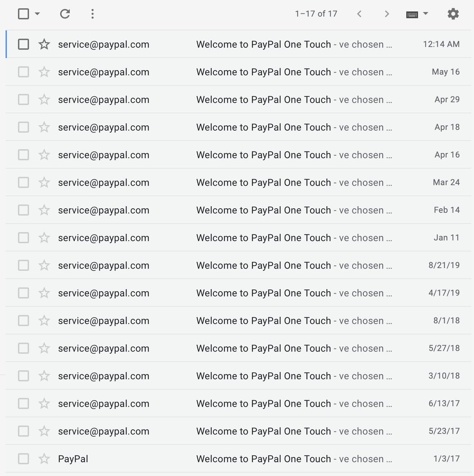Screen dimensions: 474x476
Task: Select the 12:14 AM email checkbox
Action: (x=23, y=44)
